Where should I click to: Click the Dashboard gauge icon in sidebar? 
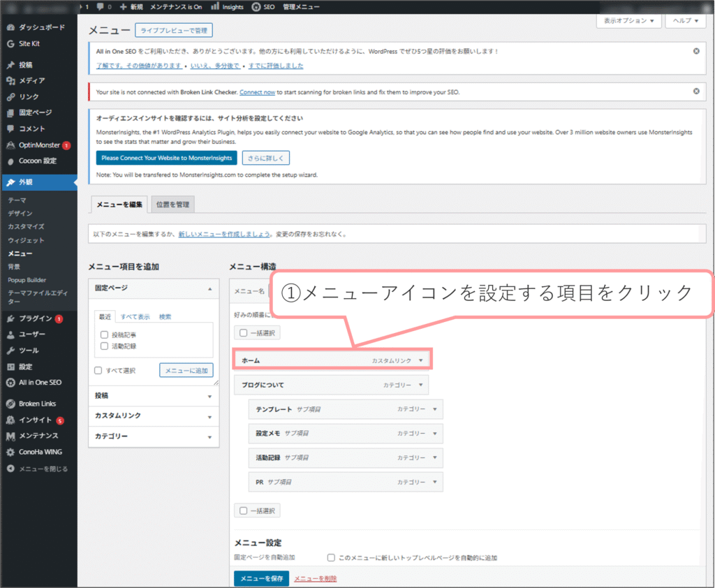tap(10, 27)
